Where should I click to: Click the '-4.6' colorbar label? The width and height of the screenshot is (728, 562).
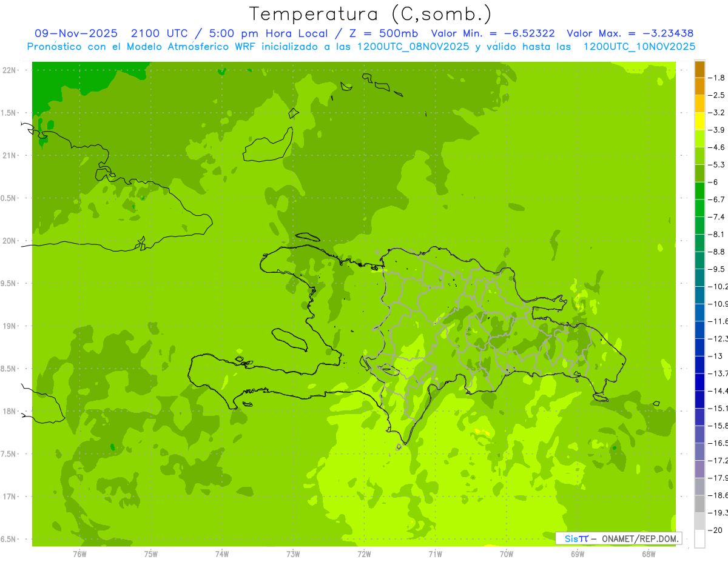[716, 147]
